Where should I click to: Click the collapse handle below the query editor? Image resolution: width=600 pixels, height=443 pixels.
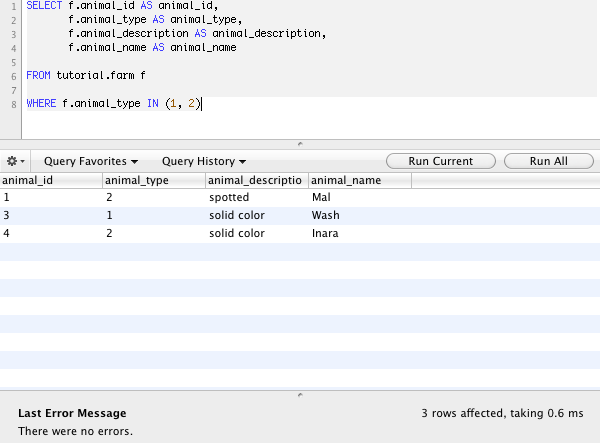300,144
